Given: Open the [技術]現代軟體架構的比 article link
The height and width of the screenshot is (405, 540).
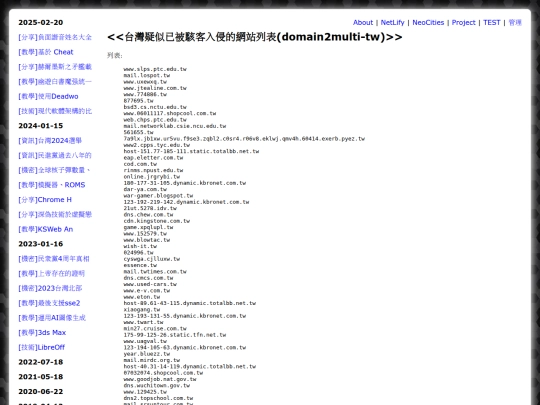Looking at the screenshot, I should coord(55,111).
